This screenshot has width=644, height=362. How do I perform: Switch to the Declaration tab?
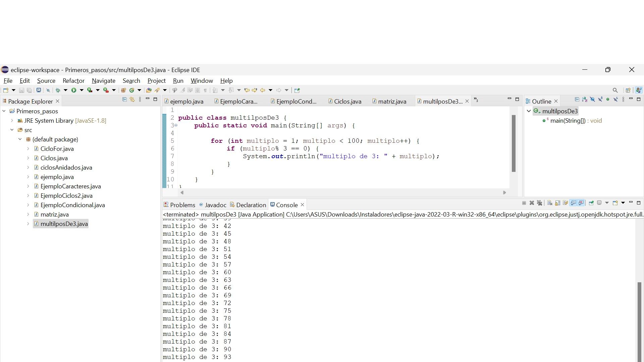248,205
